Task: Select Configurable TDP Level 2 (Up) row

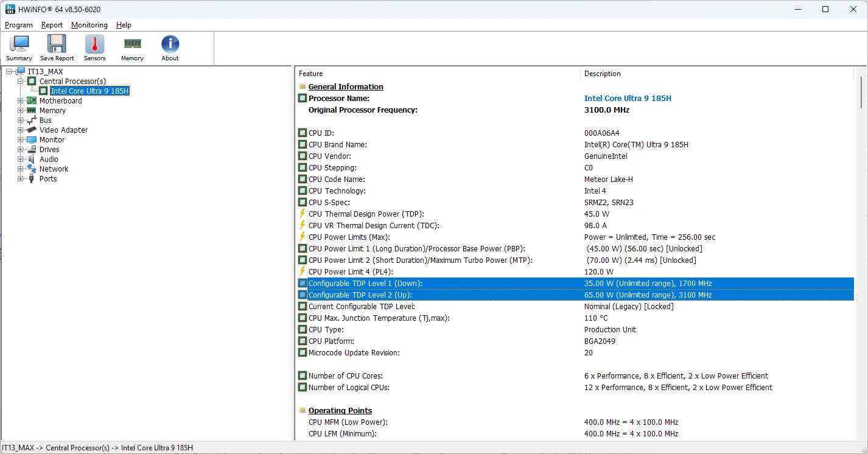Action: (575, 295)
